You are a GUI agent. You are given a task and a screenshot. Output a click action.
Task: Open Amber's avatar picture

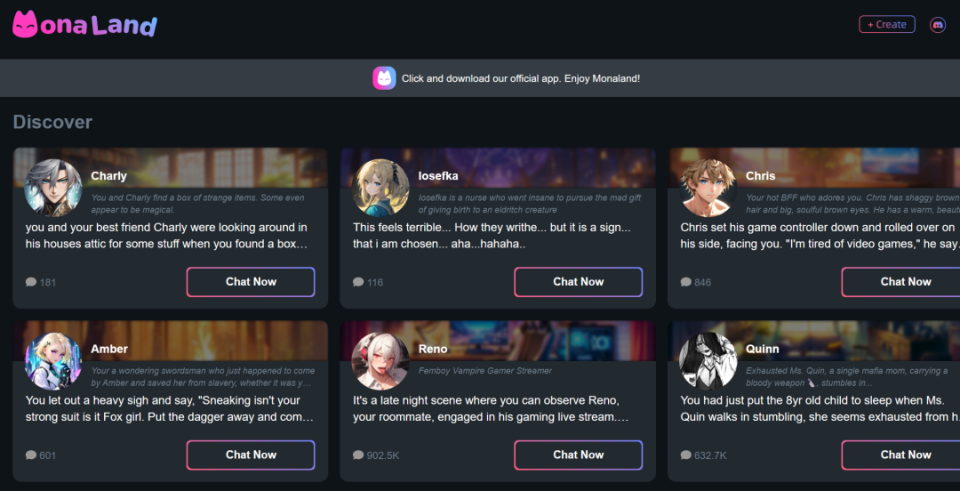tap(53, 360)
